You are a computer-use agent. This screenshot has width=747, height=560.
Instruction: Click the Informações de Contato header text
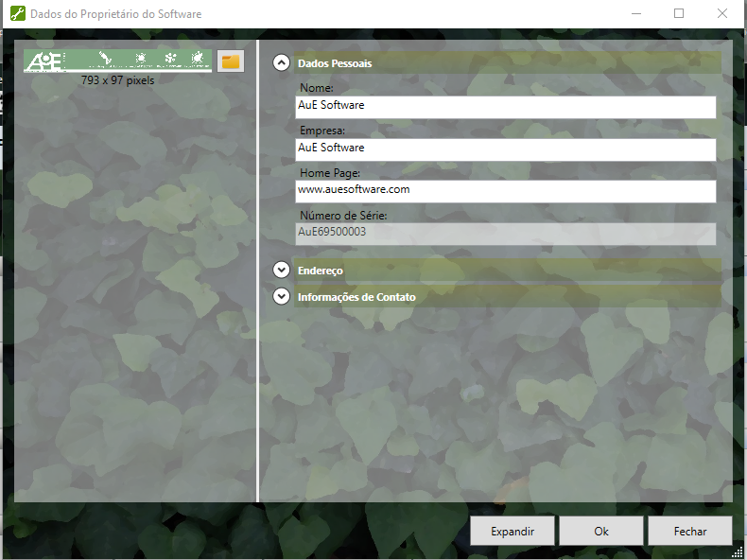(356, 297)
